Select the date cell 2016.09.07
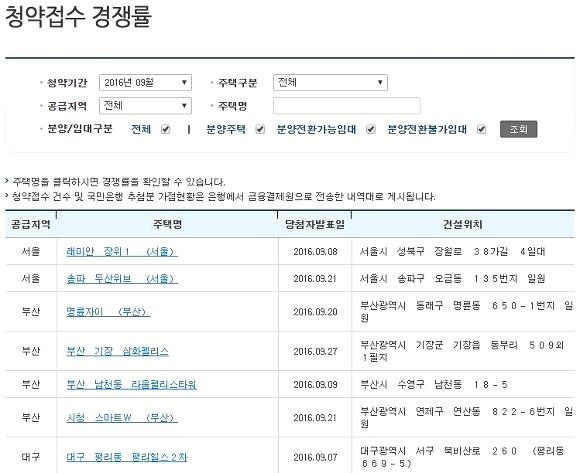 315,457
